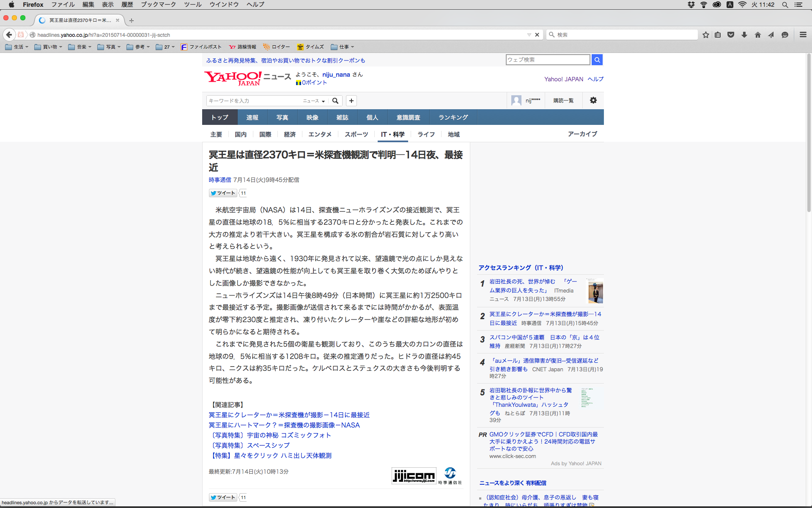Select the スポーツ category tab
This screenshot has height=508, width=812.
(356, 134)
